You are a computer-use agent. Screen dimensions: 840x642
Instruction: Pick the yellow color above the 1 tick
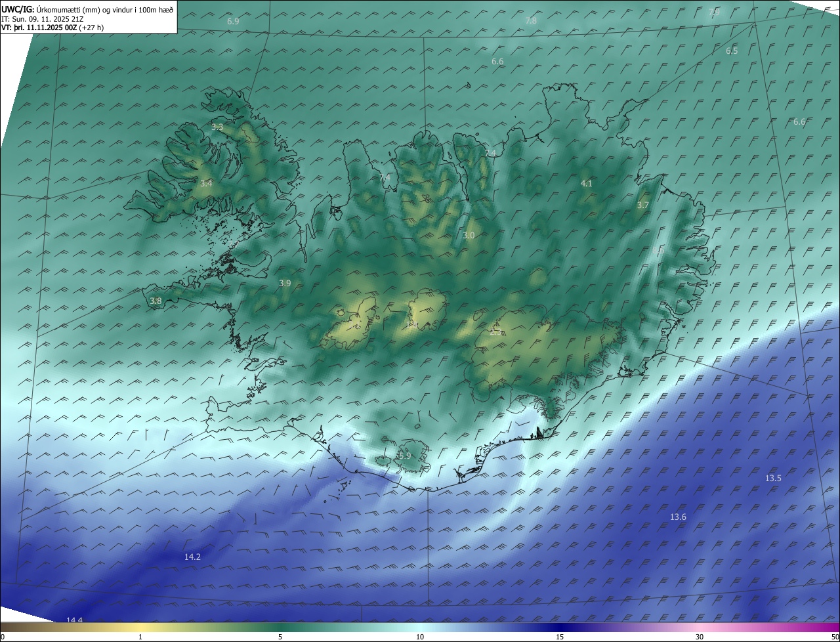click(x=140, y=628)
